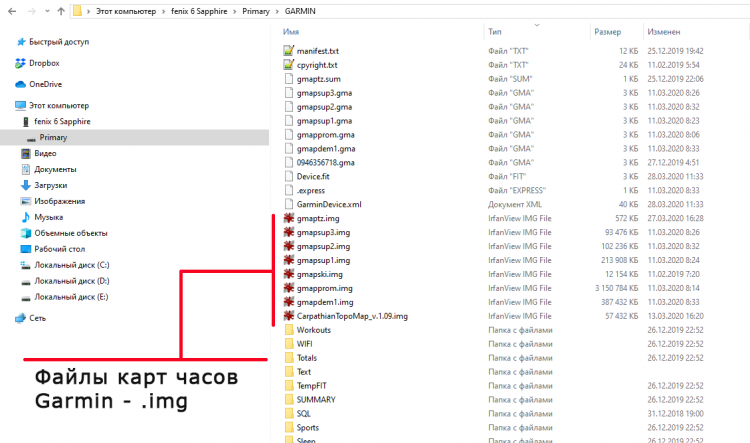Open 'Рабочий стол' in navigation pane

pos(59,249)
